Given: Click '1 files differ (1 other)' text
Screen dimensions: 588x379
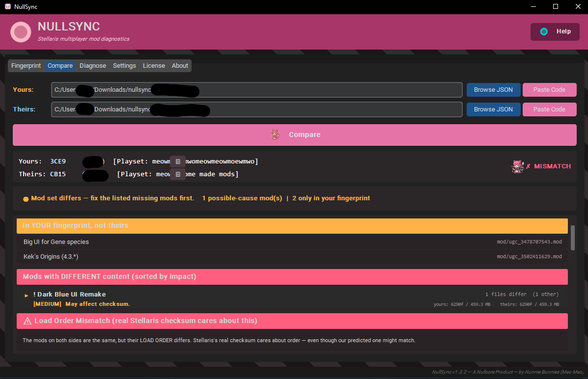Looking at the screenshot, I should click(522, 294).
